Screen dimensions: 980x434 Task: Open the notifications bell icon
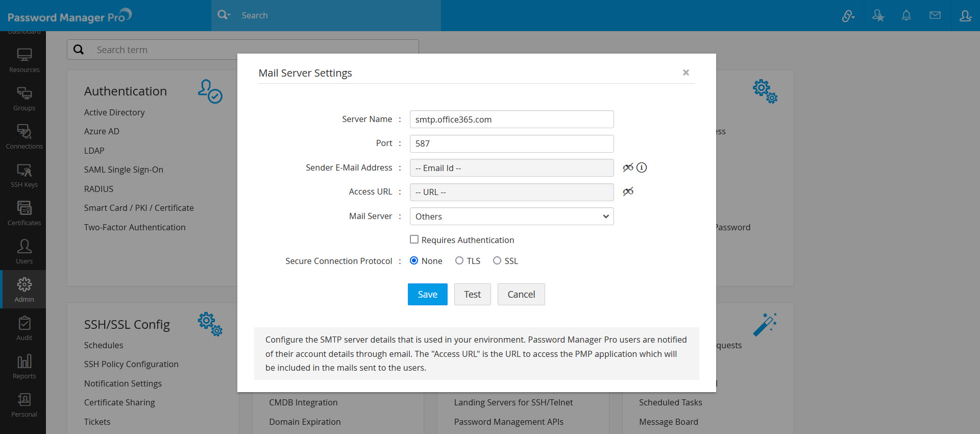point(906,15)
